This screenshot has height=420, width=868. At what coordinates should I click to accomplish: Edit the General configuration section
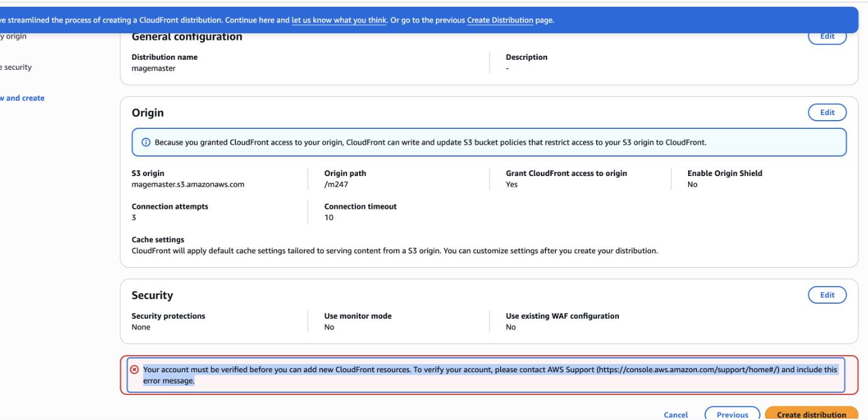(x=827, y=36)
